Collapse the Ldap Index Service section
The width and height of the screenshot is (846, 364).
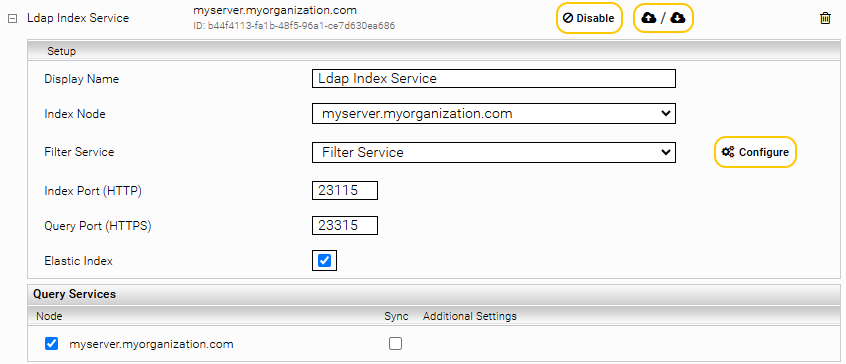click(x=11, y=18)
